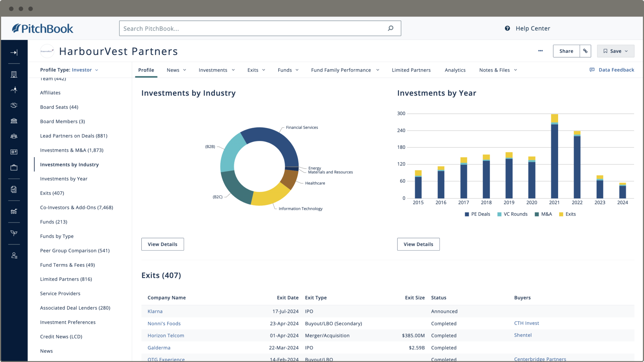This screenshot has height=362, width=644.
Task: Expand the sidebar with the arrow icon
Action: point(14,53)
